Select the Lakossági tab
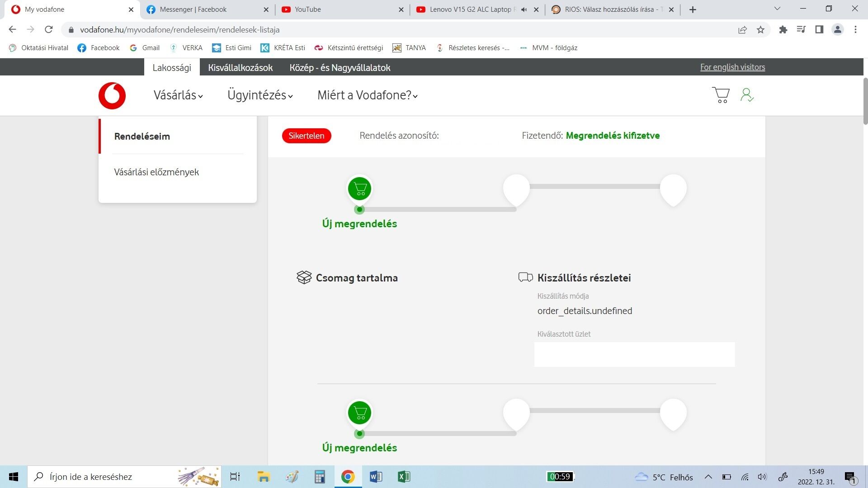The image size is (868, 488). coord(172,67)
